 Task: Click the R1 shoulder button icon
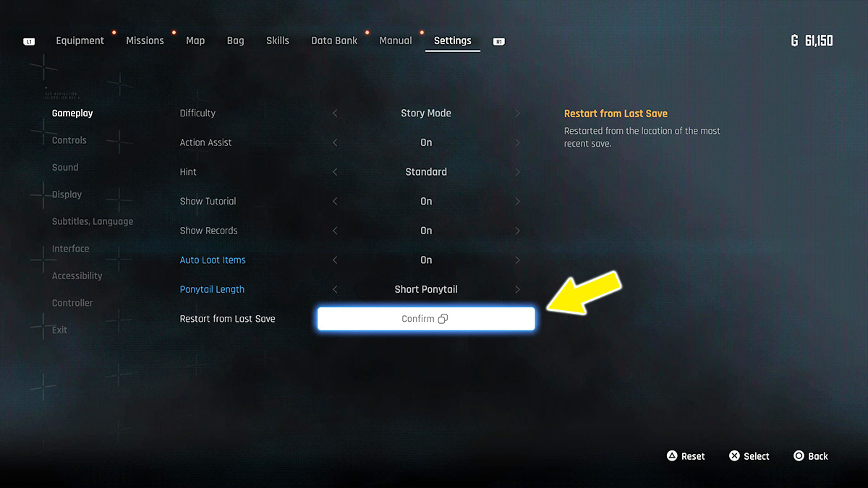point(499,42)
